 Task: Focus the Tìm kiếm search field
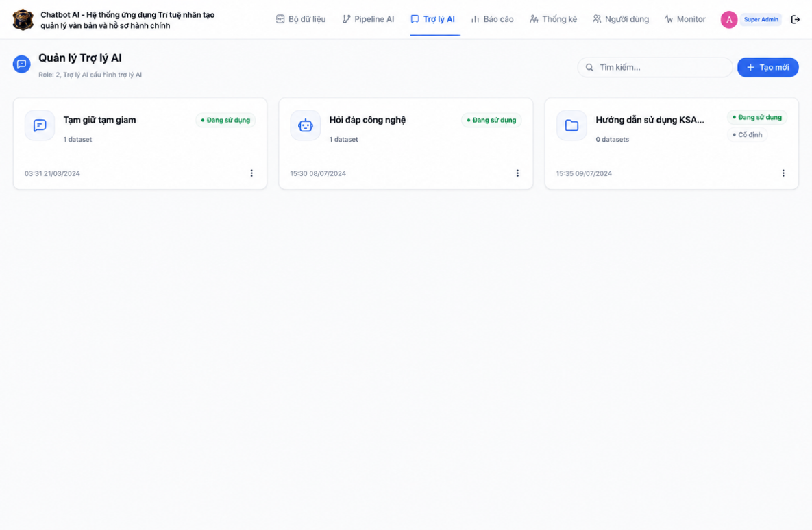click(x=654, y=67)
